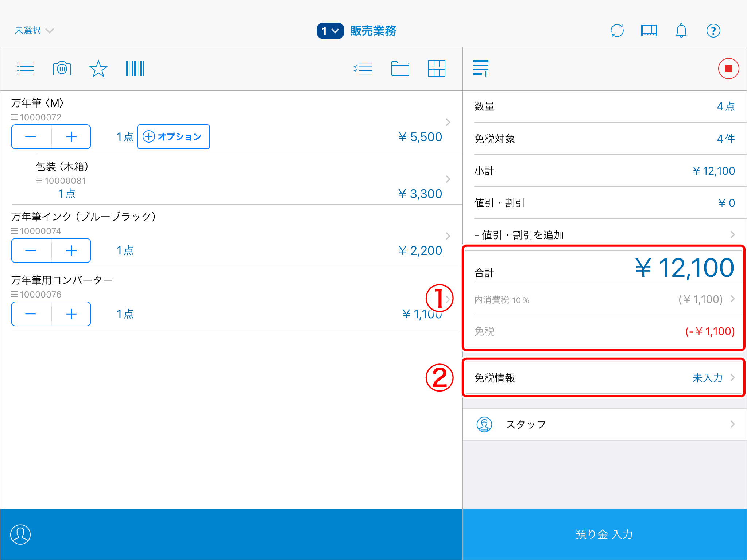Switch to the grid layout icon
The width and height of the screenshot is (747, 560).
(x=437, y=69)
